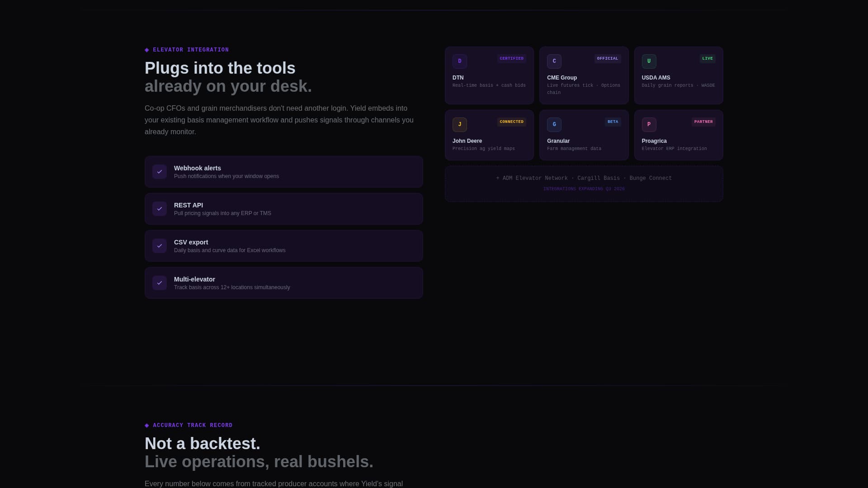Image resolution: width=868 pixels, height=488 pixels.
Task: Click the BETA badge on Granular card
Action: (613, 122)
